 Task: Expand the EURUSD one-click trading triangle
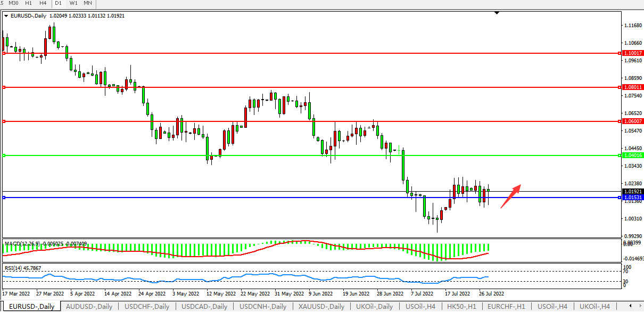(6, 16)
